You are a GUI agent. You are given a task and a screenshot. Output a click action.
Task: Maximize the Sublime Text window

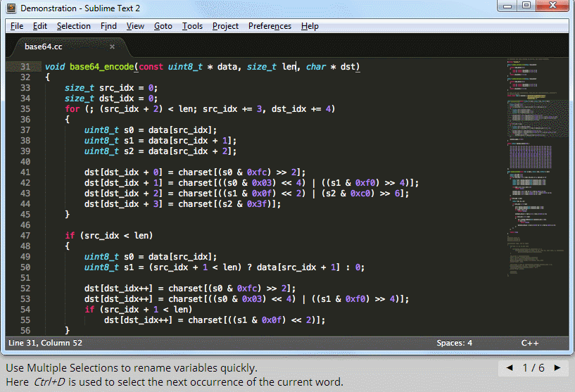[526, 6]
